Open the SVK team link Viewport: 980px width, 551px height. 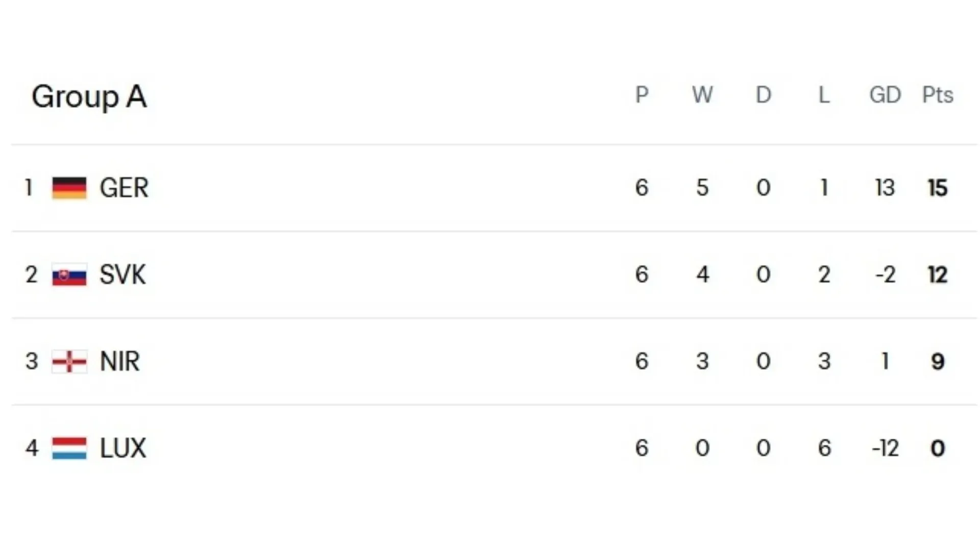click(122, 275)
